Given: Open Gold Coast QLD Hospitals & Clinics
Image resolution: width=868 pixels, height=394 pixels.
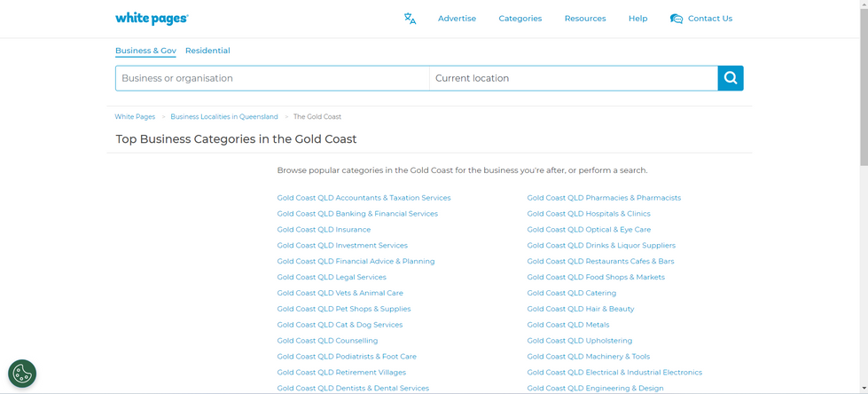Looking at the screenshot, I should point(589,214).
